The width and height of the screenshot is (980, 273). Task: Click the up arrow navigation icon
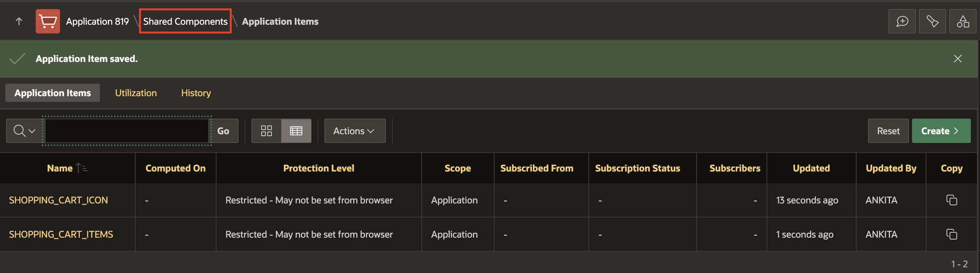pyautogui.click(x=19, y=21)
